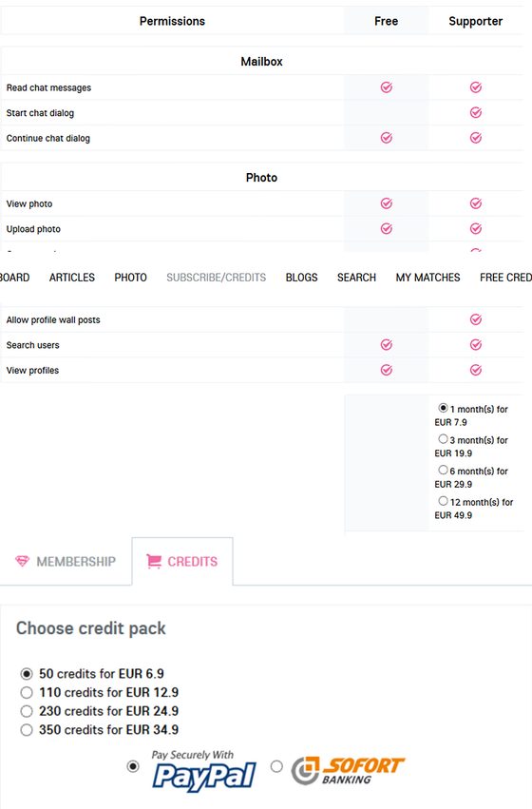Go to My Matches in navigation
532x809 pixels.
427,278
